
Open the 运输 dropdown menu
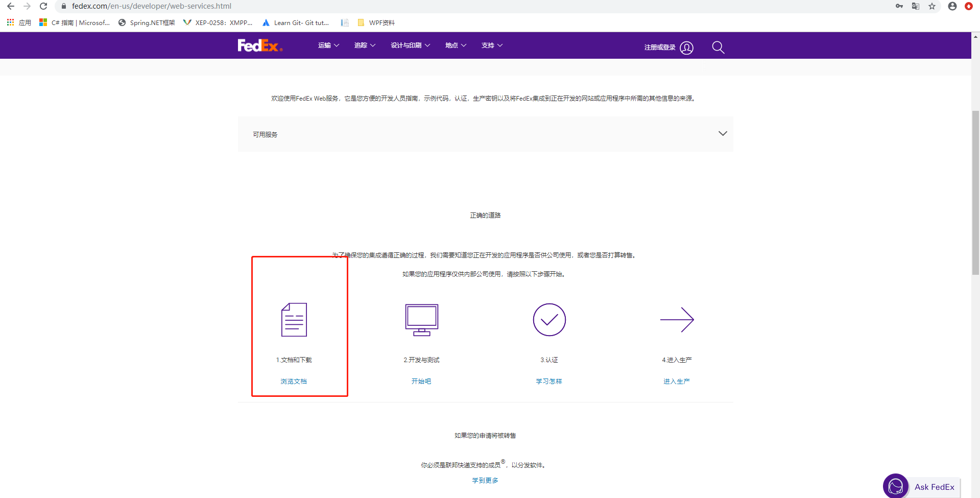click(328, 45)
